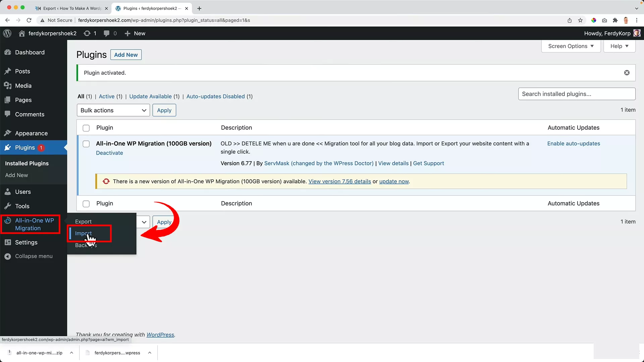This screenshot has width=644, height=362.
Task: Open View version 7.56 details link
Action: [x=339, y=181]
